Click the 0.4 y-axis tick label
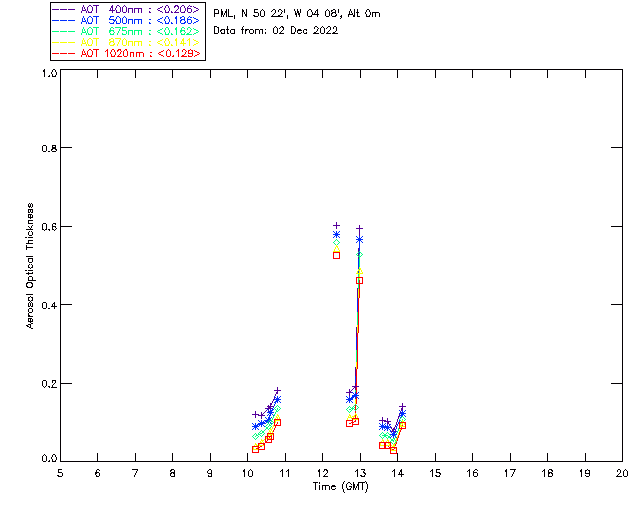This screenshot has width=640, height=512. 49,305
